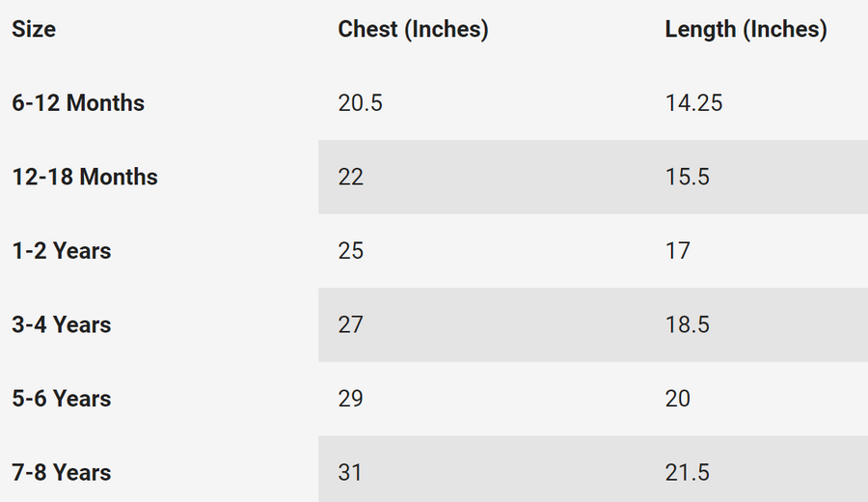This screenshot has width=868, height=502.
Task: Click the Chest (Inches) column header
Action: pos(413,30)
